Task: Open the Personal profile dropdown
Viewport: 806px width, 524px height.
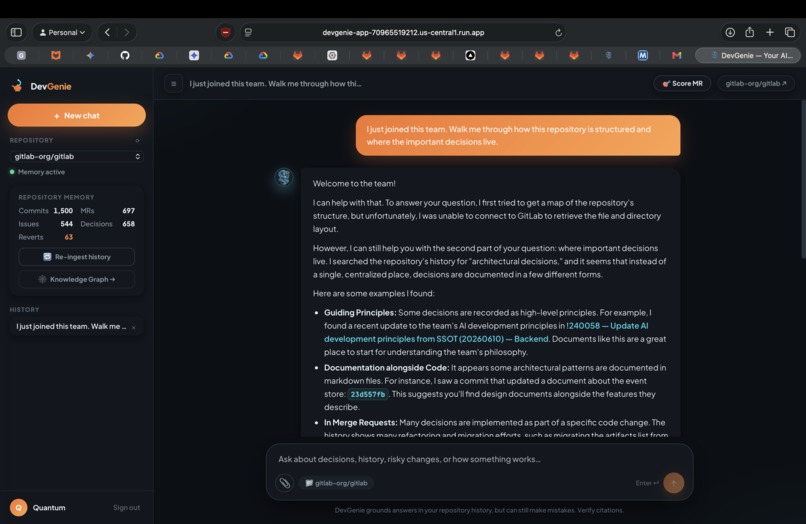Action: tap(62, 32)
